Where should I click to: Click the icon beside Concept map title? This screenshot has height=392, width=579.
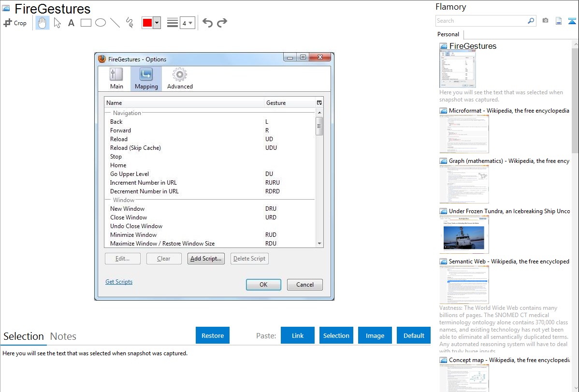[x=443, y=360]
